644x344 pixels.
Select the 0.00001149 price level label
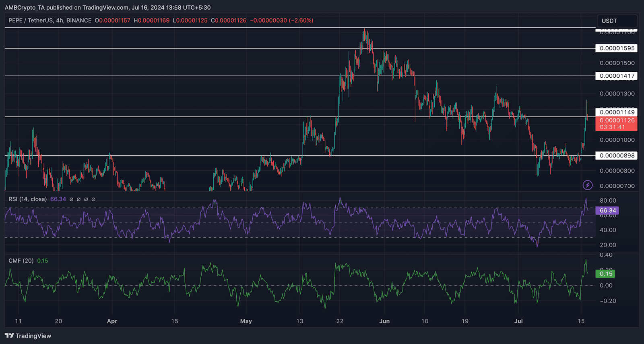(617, 112)
